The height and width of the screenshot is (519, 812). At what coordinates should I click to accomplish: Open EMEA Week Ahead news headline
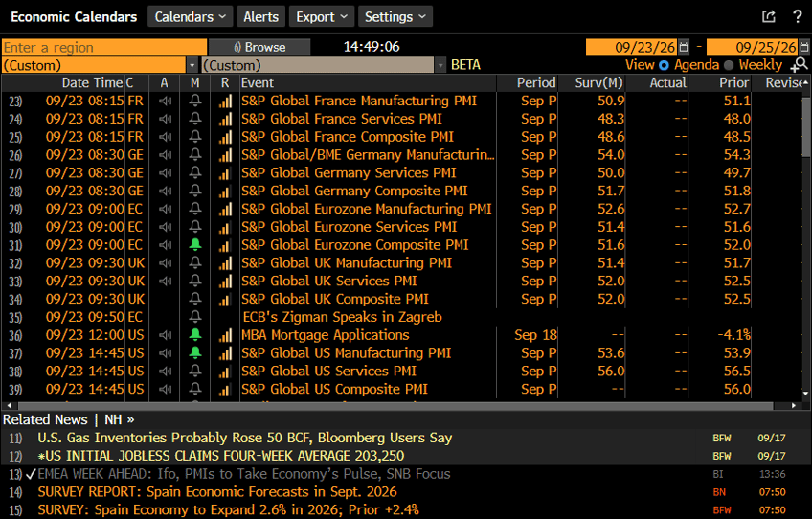tap(244, 474)
